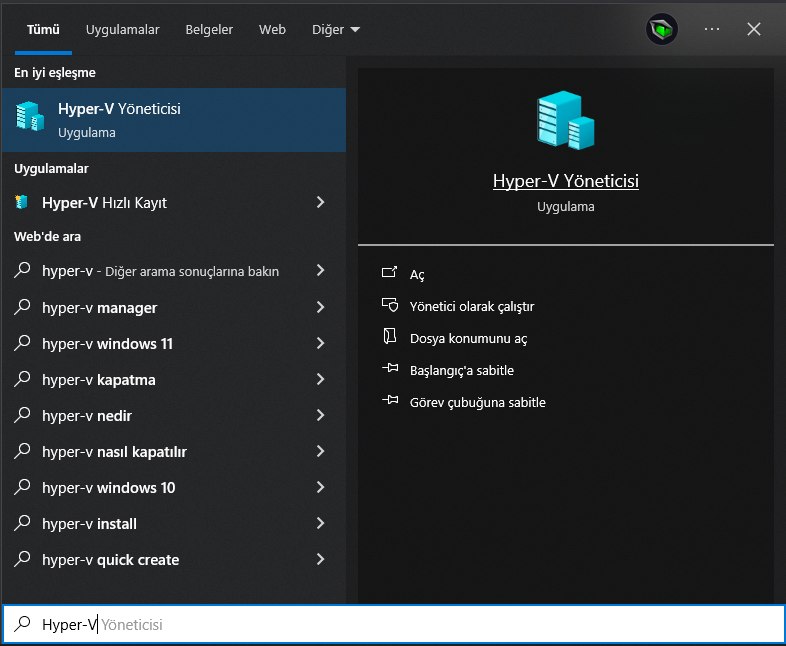Expand the 'hyper-v install' suggestion arrow
Viewport: 786px width, 646px height.
click(320, 523)
